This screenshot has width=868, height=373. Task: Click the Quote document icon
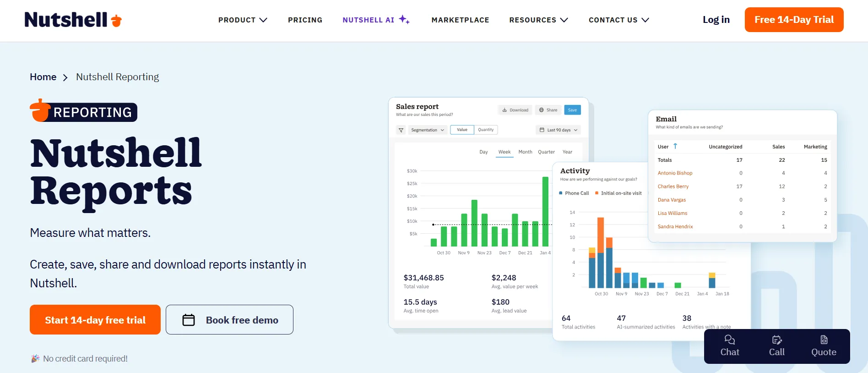click(x=824, y=340)
